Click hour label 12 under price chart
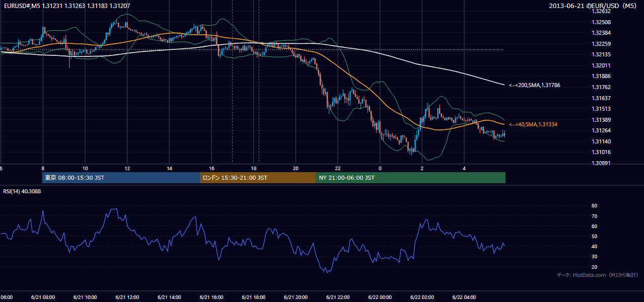This screenshot has width=644, height=302. pos(127,168)
